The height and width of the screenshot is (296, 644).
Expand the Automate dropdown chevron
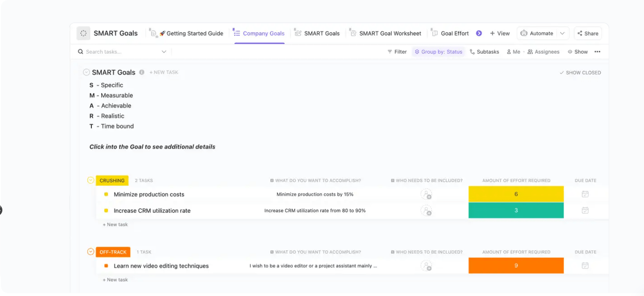click(x=562, y=33)
